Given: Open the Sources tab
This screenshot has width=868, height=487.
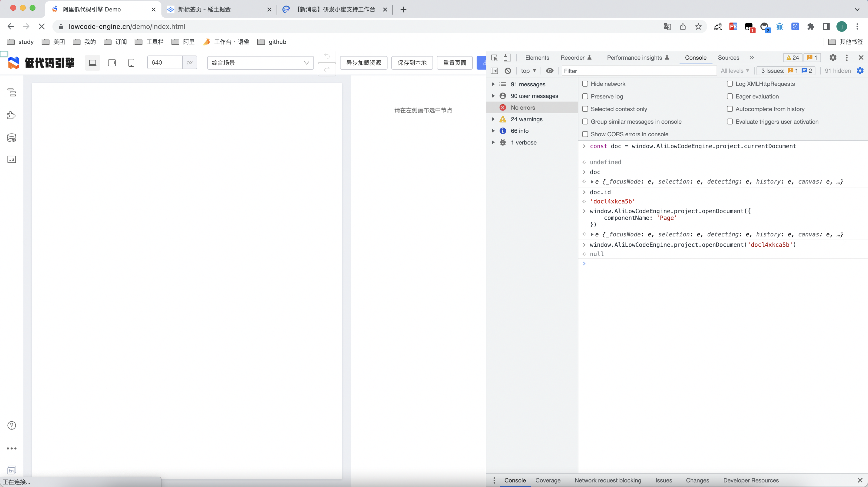Looking at the screenshot, I should point(728,58).
